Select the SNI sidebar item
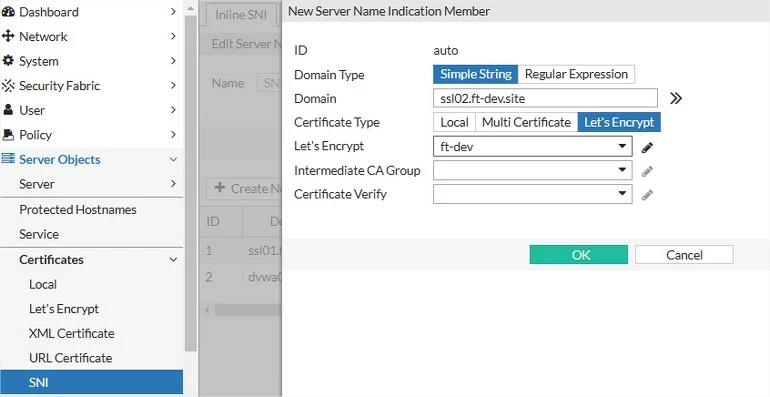 91,382
